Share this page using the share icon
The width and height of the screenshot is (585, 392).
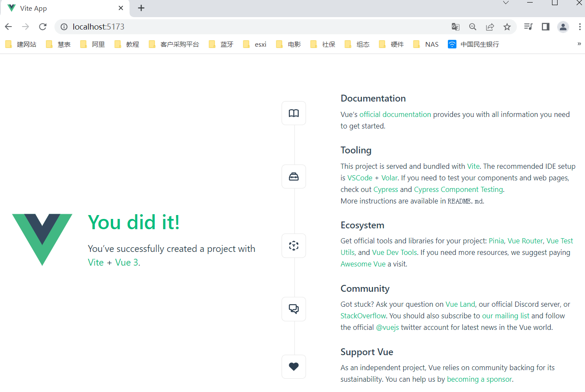[490, 27]
